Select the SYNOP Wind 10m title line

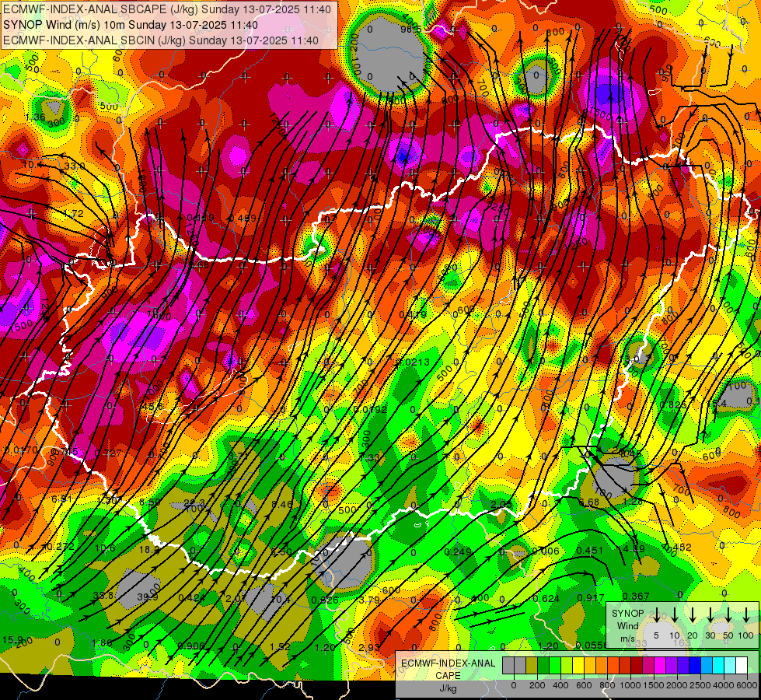[x=131, y=25]
